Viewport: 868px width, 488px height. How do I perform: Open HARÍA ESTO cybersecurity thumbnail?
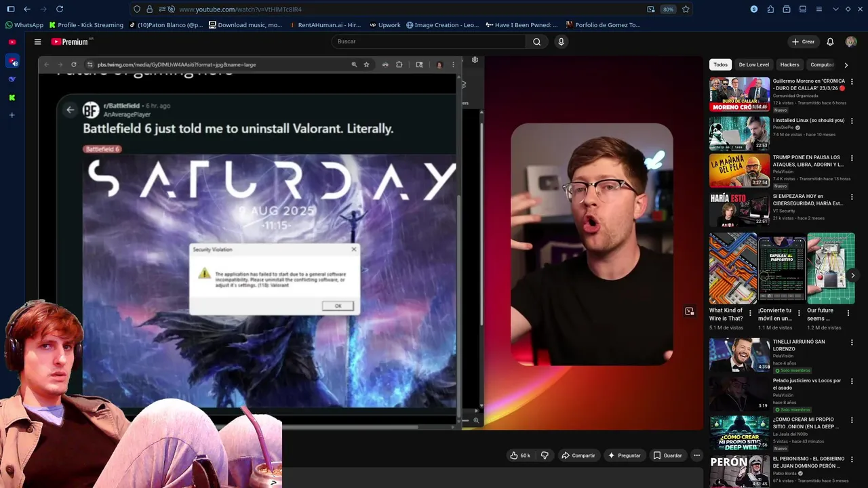(x=740, y=209)
